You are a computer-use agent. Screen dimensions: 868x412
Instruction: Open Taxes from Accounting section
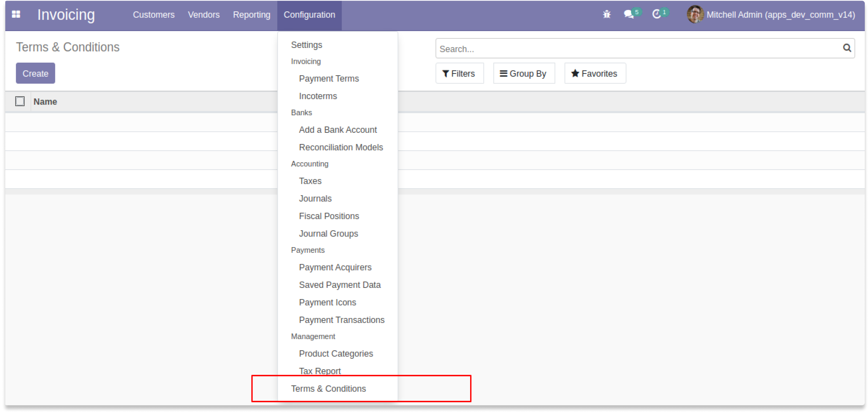(x=310, y=181)
